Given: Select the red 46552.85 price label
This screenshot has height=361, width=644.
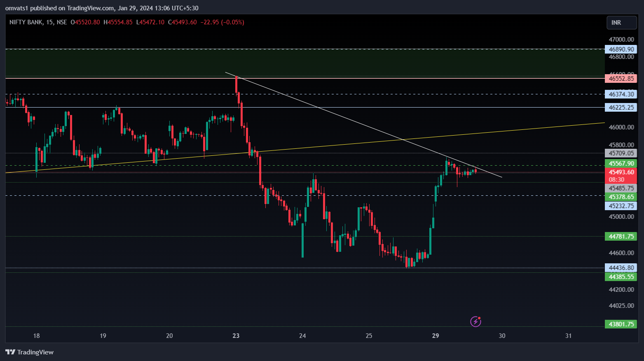Looking at the screenshot, I should 621,78.
